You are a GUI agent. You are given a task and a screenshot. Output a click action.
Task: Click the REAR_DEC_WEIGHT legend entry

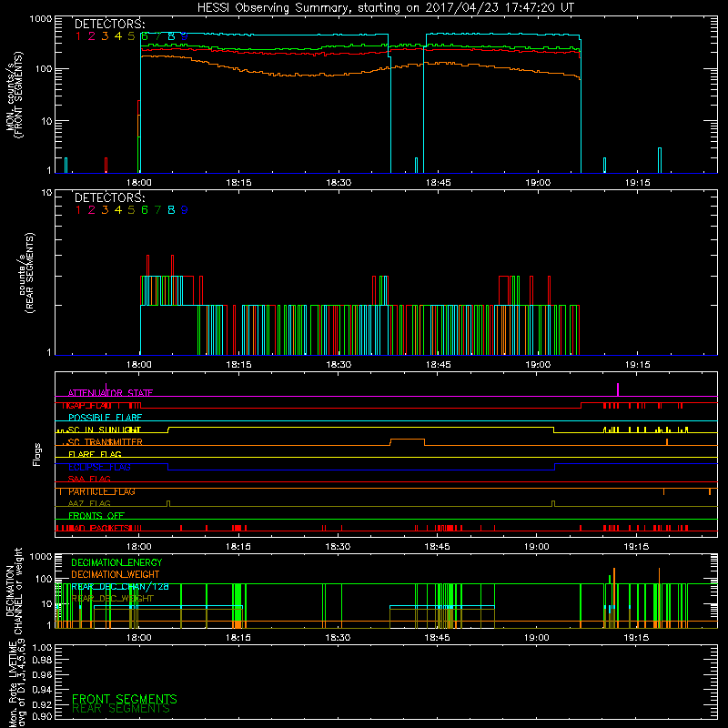(112, 599)
